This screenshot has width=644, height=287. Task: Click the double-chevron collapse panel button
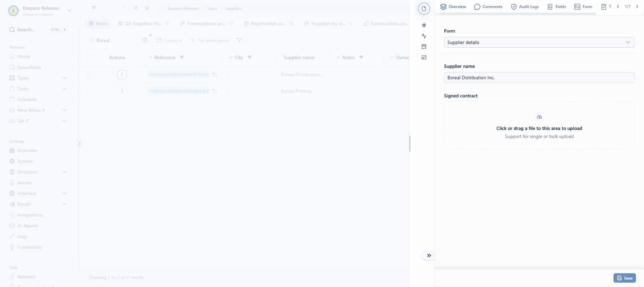tap(429, 255)
